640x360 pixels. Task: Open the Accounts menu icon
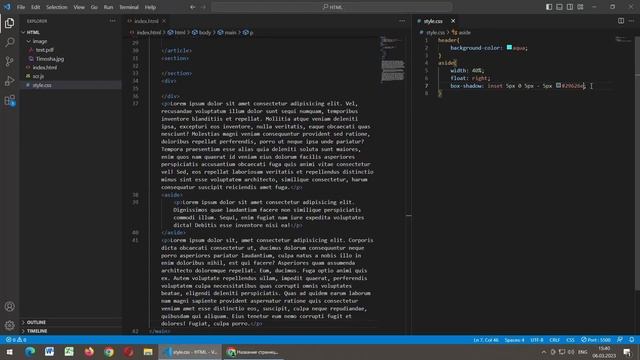coord(9,306)
